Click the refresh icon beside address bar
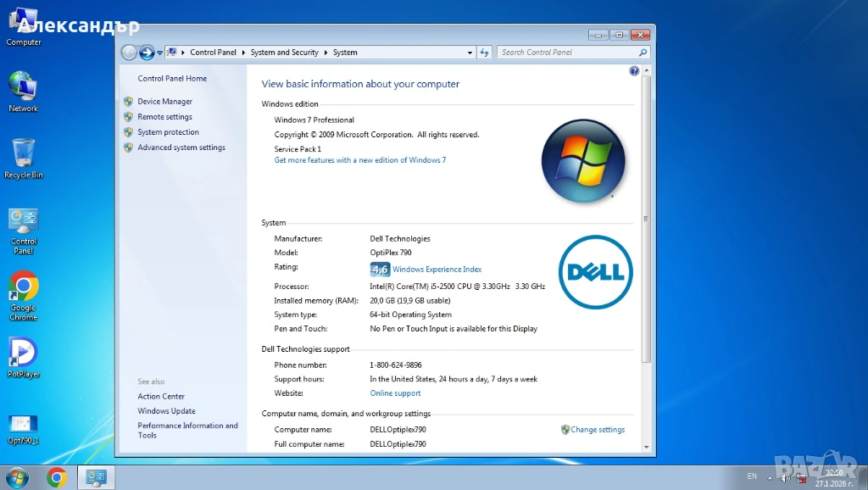 (x=485, y=53)
